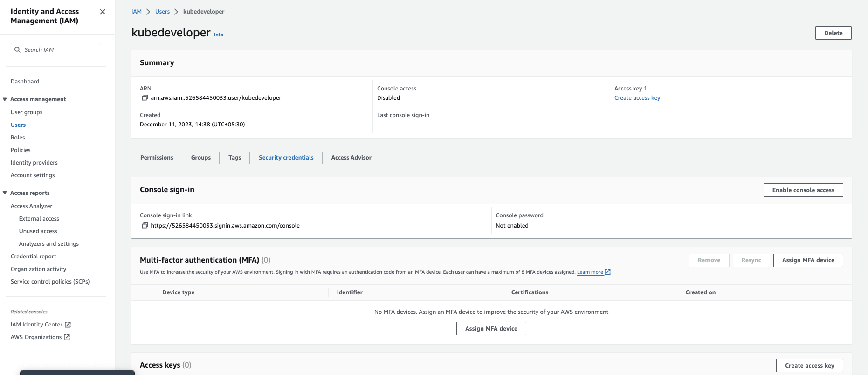
Task: Click Assign MFA device in header
Action: pos(808,260)
